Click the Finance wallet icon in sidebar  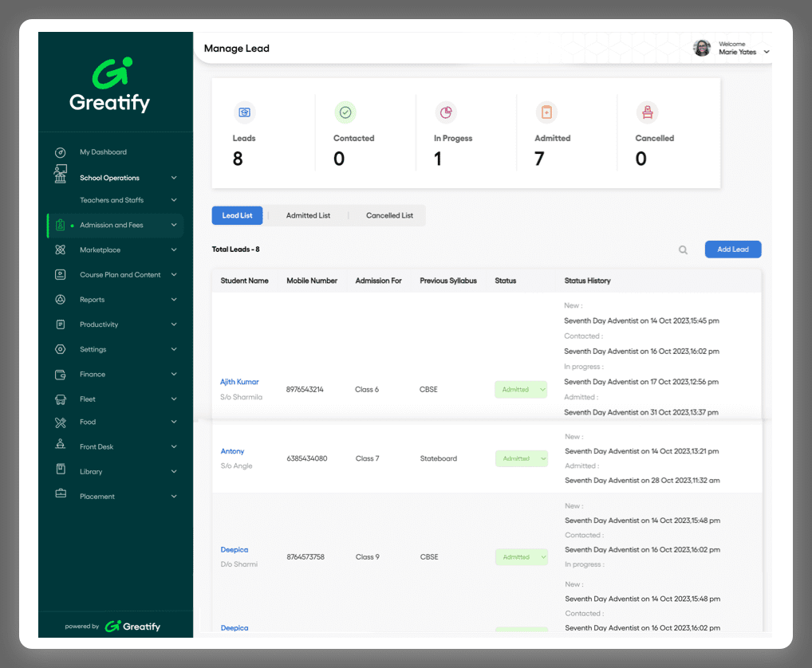60,375
